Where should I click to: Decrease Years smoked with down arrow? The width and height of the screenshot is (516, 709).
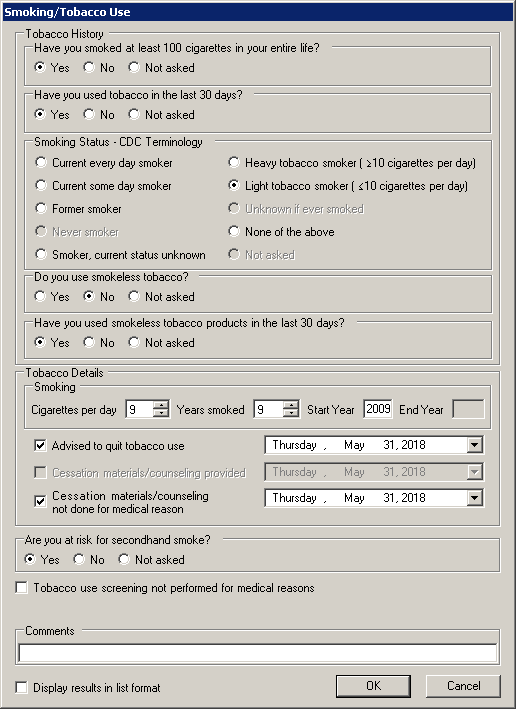(291, 413)
